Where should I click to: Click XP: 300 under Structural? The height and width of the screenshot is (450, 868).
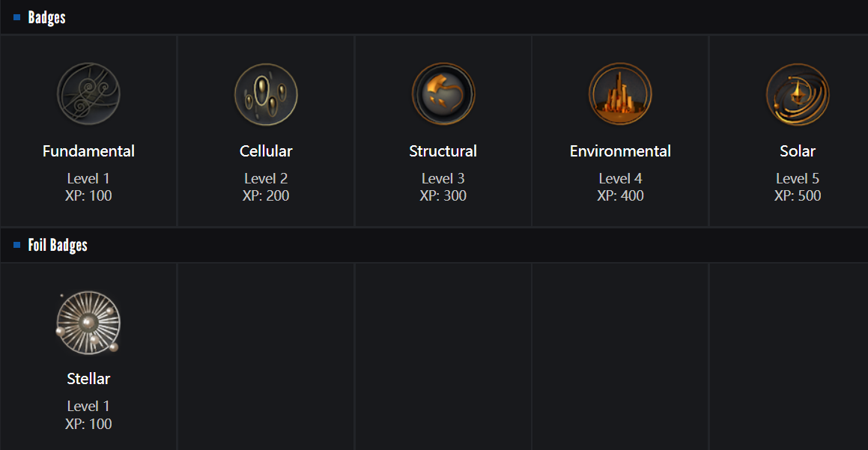pos(443,196)
